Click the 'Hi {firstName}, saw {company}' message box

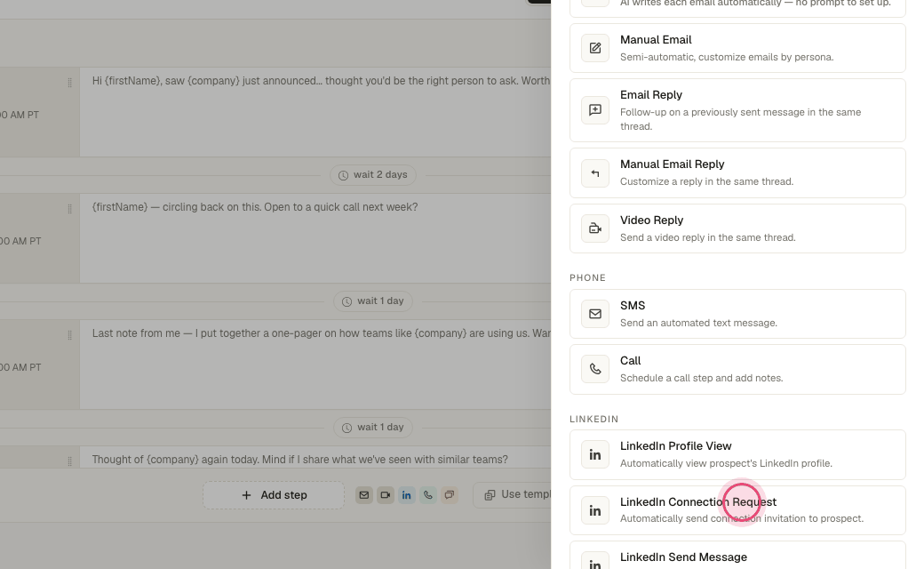click(x=315, y=112)
